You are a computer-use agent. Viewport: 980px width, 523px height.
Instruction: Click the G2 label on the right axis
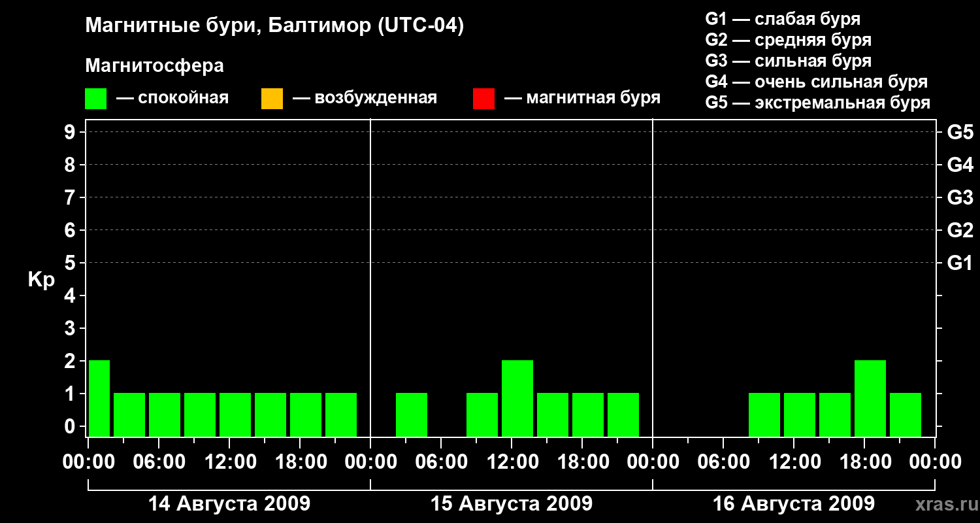tap(960, 231)
